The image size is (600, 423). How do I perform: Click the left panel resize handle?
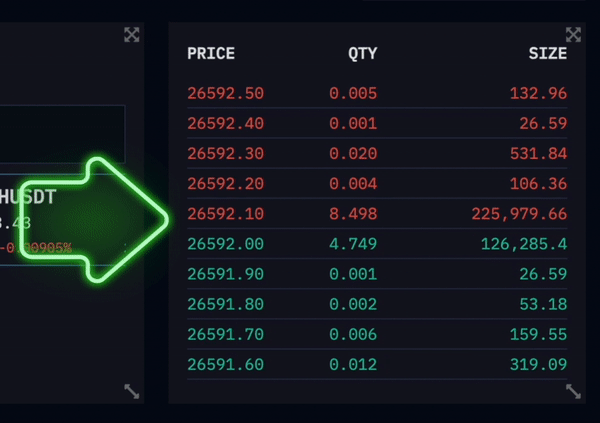[x=131, y=392]
